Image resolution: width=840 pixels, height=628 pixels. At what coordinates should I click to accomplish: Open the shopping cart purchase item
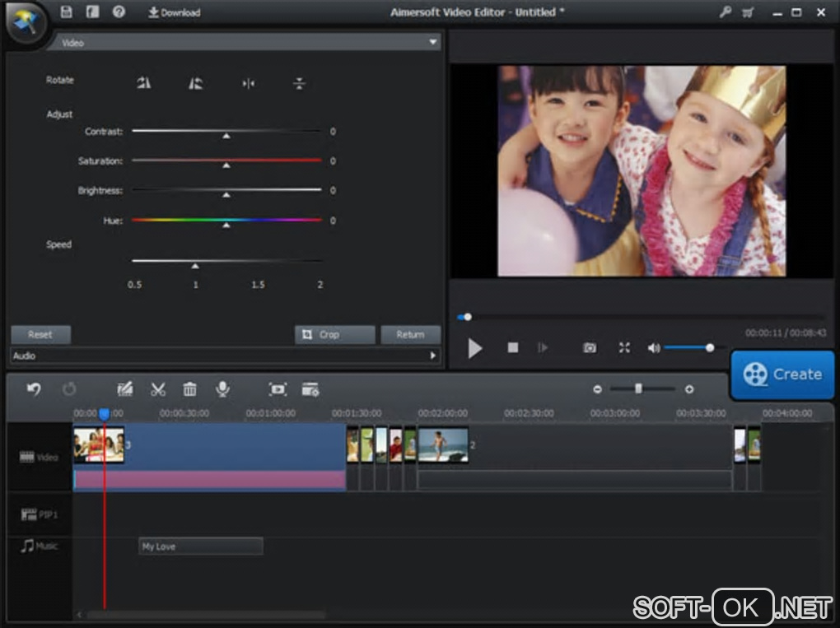[748, 12]
